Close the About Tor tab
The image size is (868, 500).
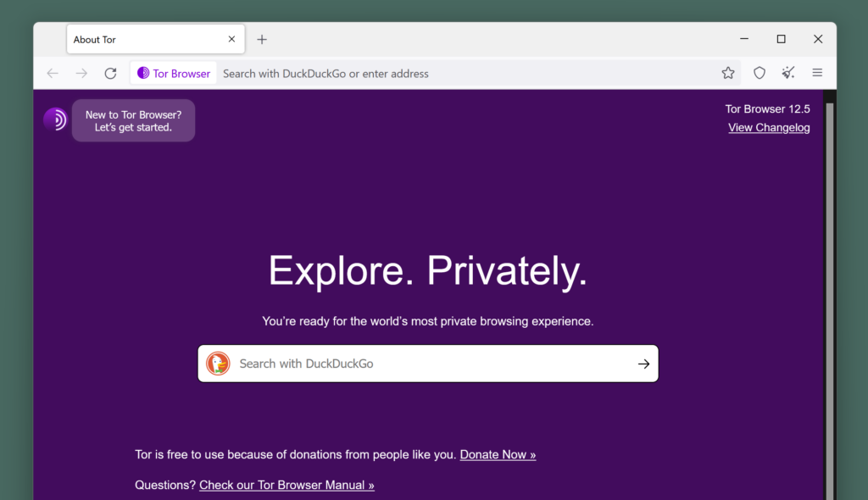pyautogui.click(x=231, y=39)
